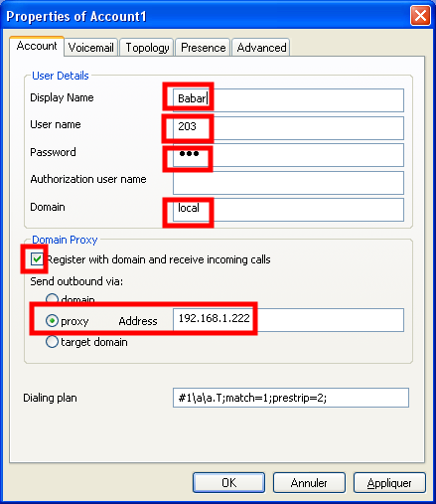Viewport: 436px width, 504px height.
Task: Click the empty Authorization user name field
Action: point(288,183)
